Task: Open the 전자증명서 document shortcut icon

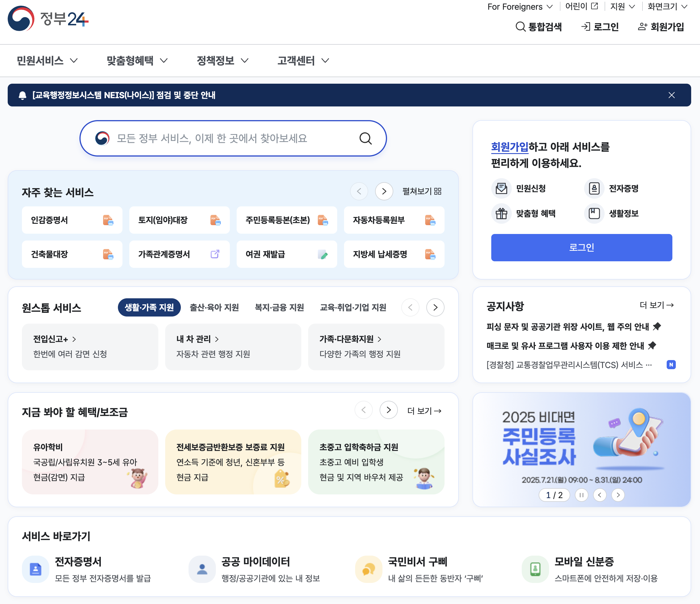Action: click(x=36, y=569)
